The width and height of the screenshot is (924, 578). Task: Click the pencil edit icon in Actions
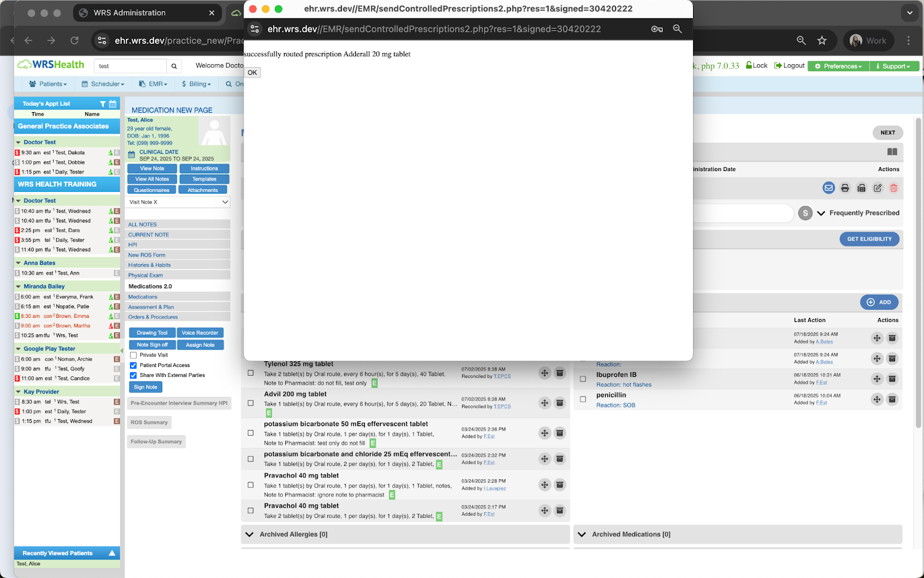(x=877, y=188)
